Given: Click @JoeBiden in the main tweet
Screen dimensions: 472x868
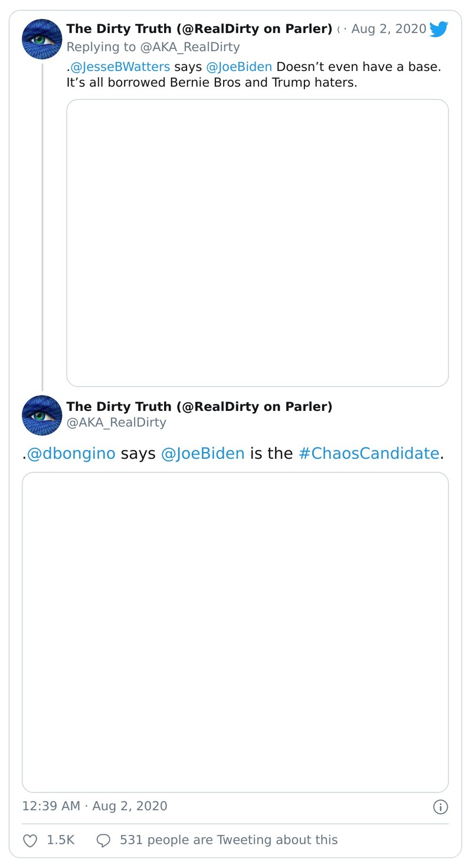Looking at the screenshot, I should 202,453.
